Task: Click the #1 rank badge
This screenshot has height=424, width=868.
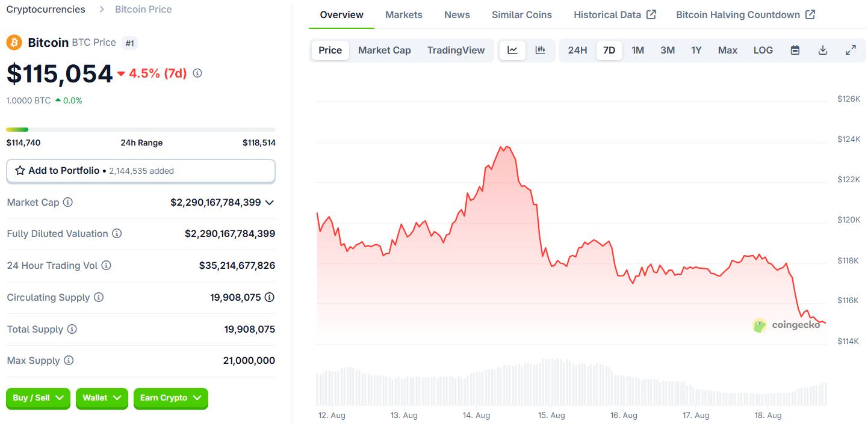Action: 129,43
